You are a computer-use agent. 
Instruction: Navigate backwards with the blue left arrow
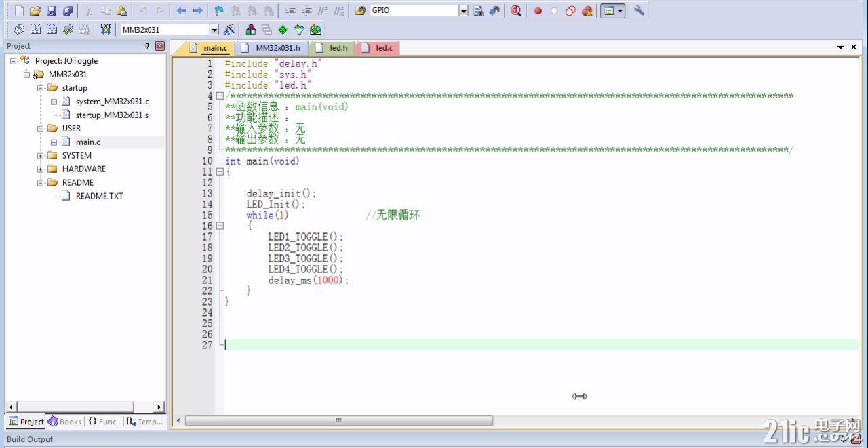(x=182, y=11)
